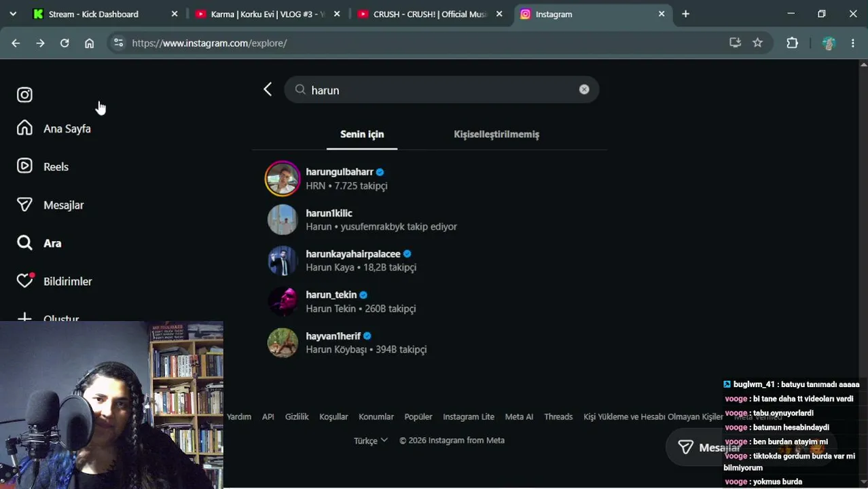Open Ana Sayfa home in sidebar
Screen dimensions: 868x489
point(54,128)
